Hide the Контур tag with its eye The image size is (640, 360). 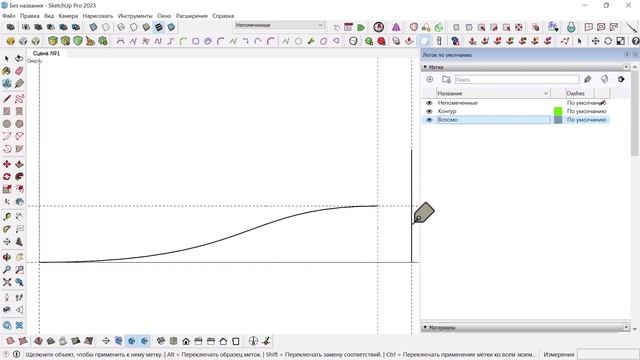429,111
